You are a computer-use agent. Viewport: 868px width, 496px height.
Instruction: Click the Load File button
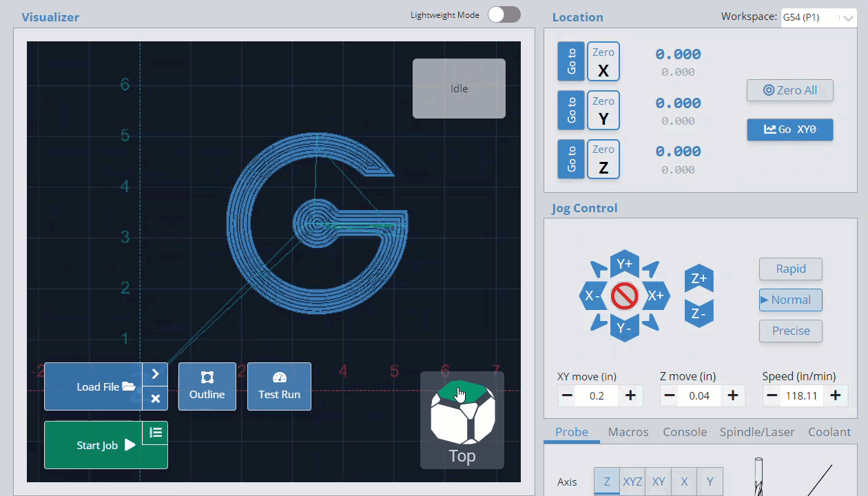click(94, 386)
